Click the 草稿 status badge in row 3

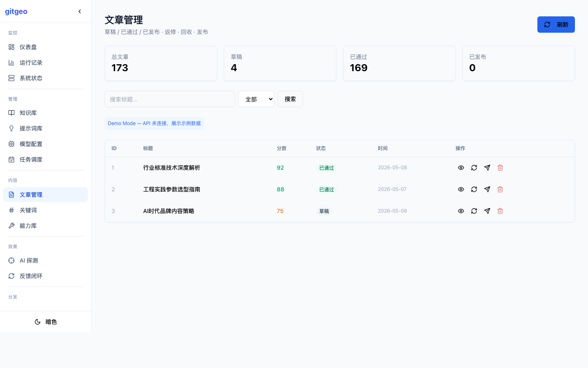coord(324,211)
